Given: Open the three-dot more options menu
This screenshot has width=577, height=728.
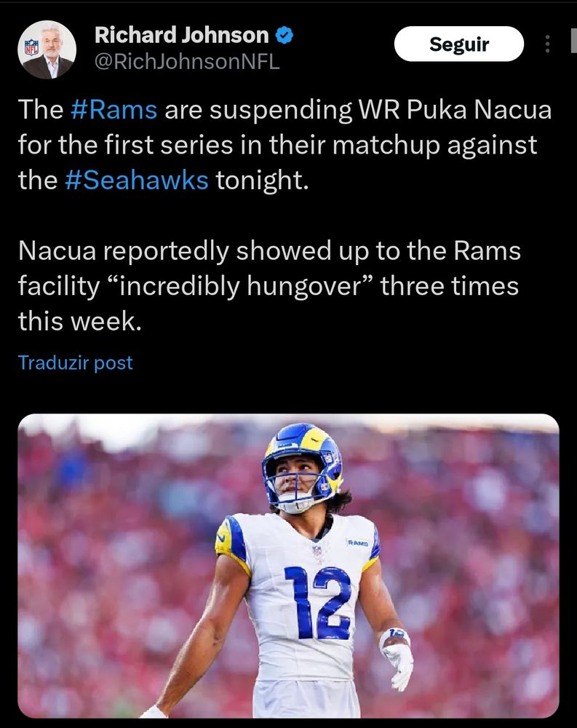Looking at the screenshot, I should coord(547,44).
